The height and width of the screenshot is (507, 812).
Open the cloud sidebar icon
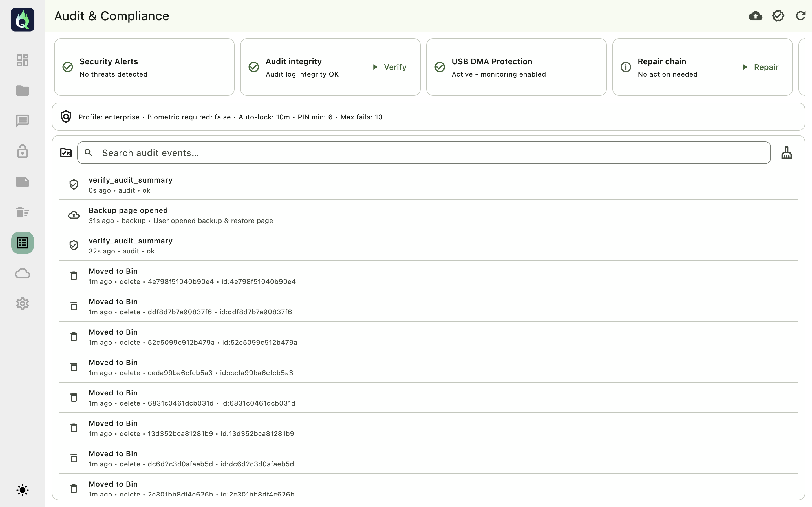(x=23, y=273)
